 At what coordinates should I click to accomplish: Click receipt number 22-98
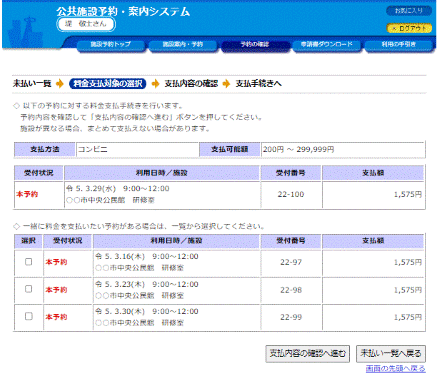[x=291, y=290]
